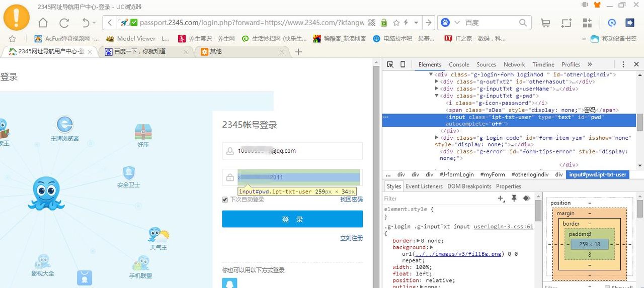Click the undo/back curved arrow icon
Image resolution: width=644 pixels, height=288 pixels.
[85, 23]
